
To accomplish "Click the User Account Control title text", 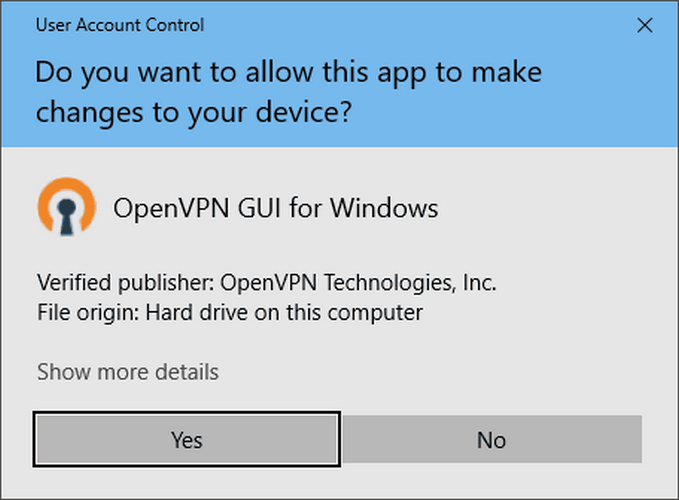I will (x=120, y=25).
